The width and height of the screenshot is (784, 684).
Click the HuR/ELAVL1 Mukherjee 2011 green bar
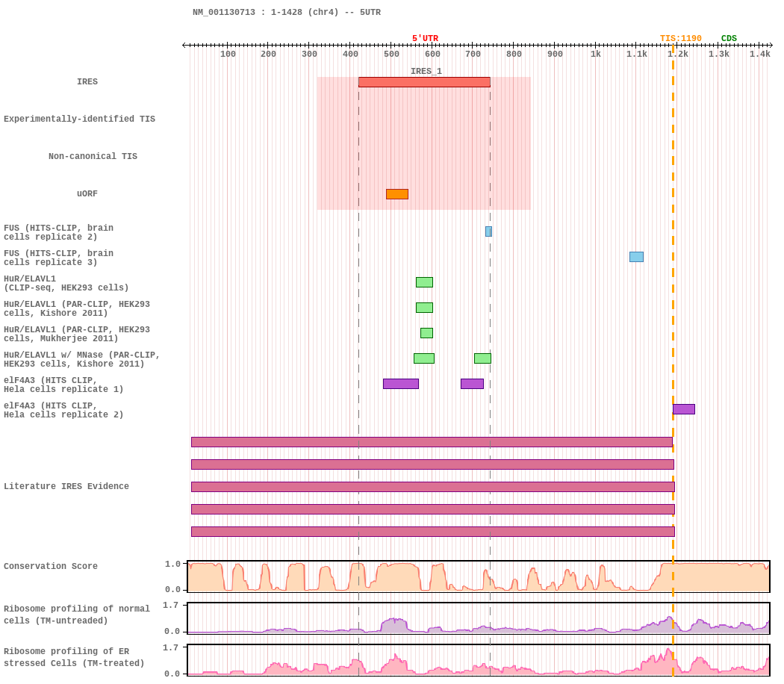pyautogui.click(x=426, y=333)
